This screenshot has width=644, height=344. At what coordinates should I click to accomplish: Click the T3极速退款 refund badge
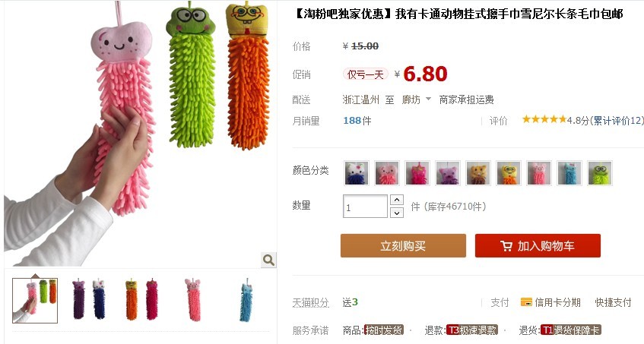(x=472, y=330)
